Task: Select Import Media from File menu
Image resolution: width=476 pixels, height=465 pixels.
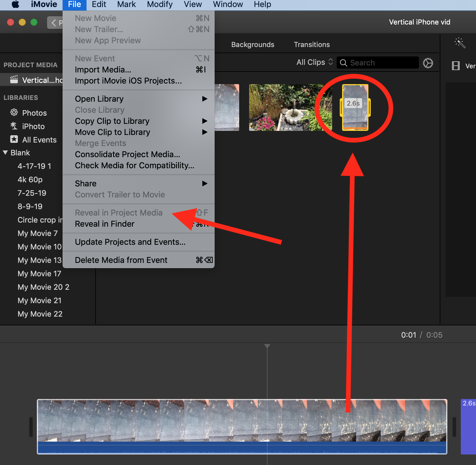Action: tap(103, 70)
